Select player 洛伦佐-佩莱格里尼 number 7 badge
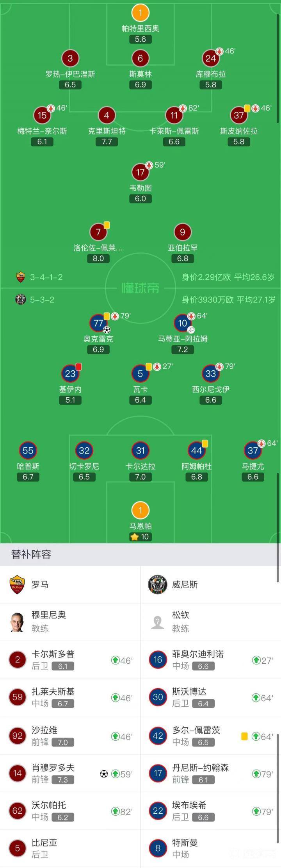Image resolution: width=281 pixels, height=868 pixels. click(98, 232)
